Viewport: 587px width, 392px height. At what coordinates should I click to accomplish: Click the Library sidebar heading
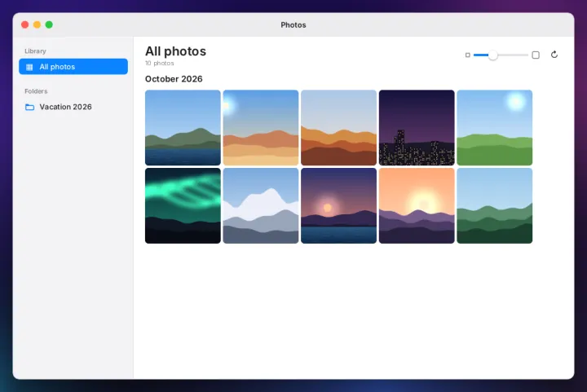(35, 51)
